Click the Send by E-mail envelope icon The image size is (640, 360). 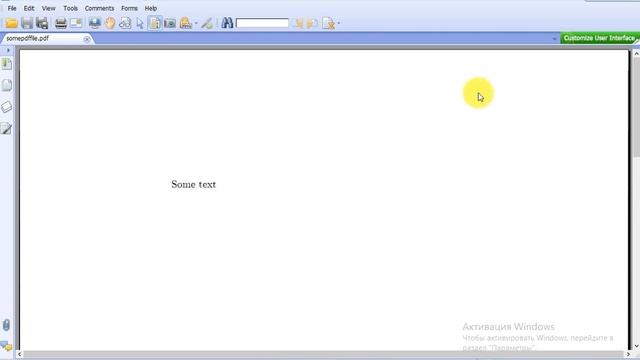[76, 23]
